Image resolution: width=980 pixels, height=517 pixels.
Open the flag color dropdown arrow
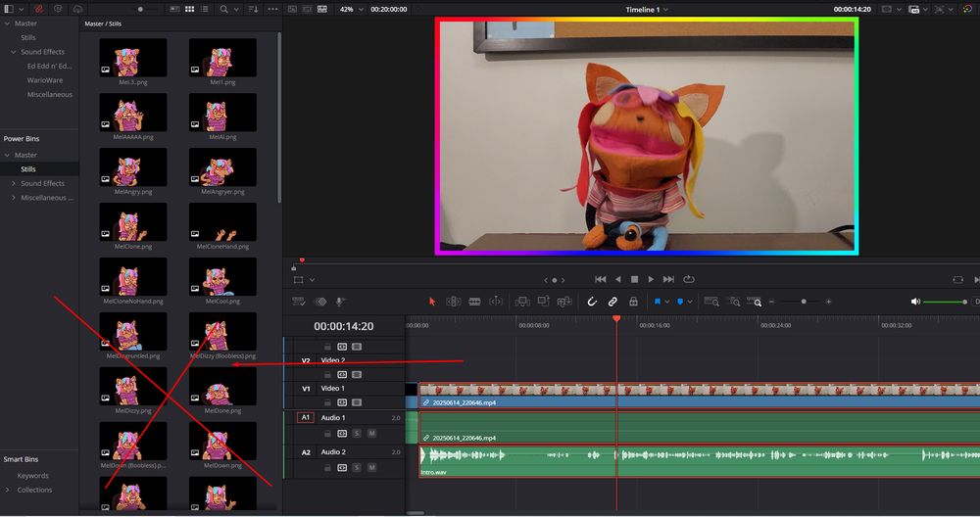point(667,302)
